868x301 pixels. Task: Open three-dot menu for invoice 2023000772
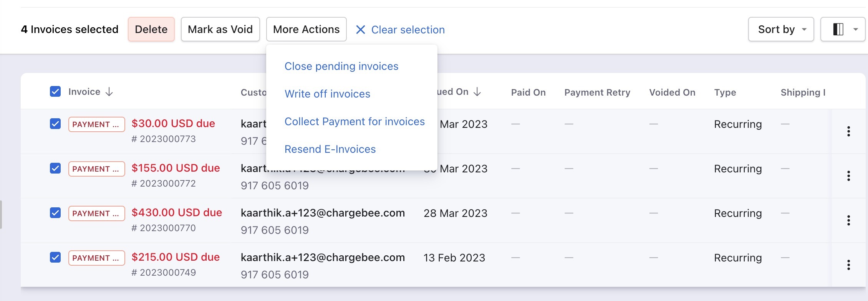tap(848, 176)
